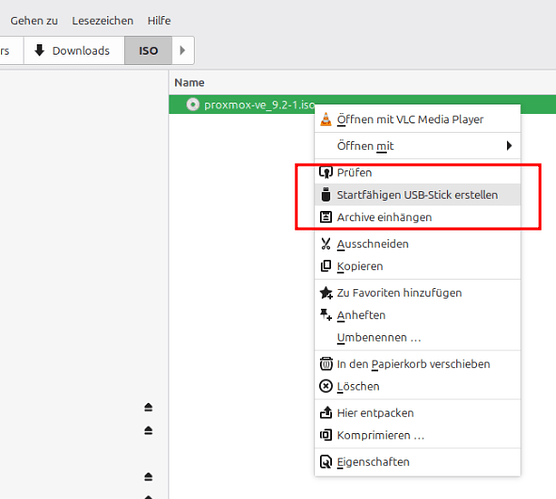Click the disc icon of proxmox-ve_9.2-1.iso

[193, 105]
